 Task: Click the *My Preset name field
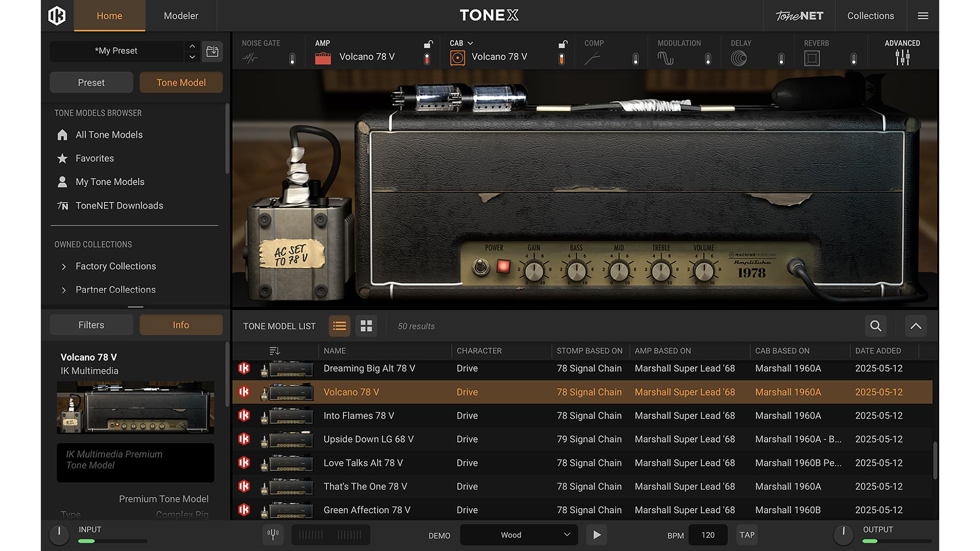(x=116, y=51)
